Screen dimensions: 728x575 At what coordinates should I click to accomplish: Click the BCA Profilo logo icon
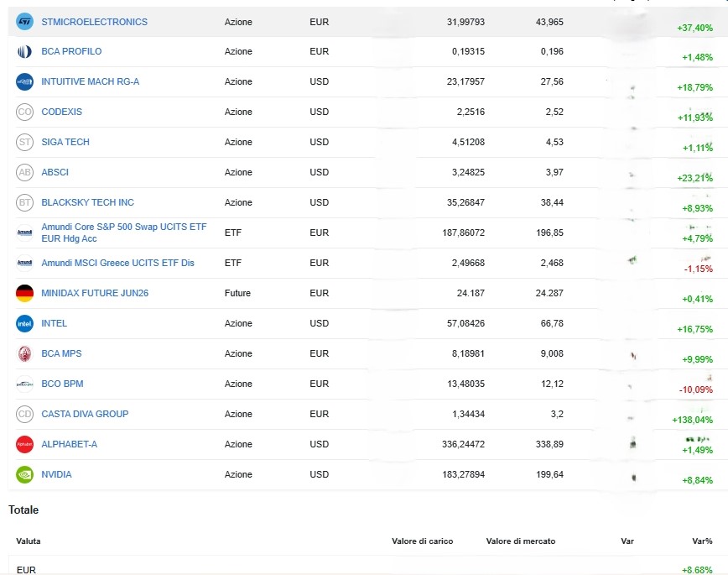click(x=24, y=51)
